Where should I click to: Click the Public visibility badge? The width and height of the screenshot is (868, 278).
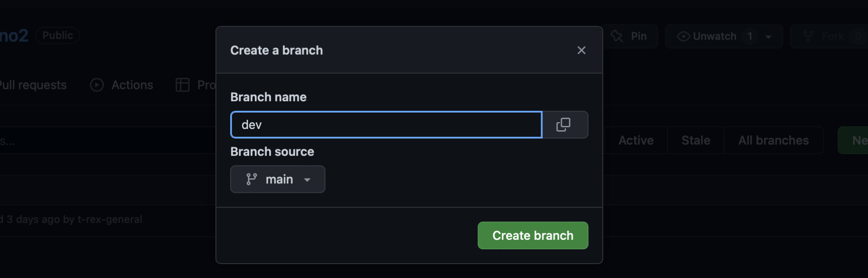pyautogui.click(x=58, y=35)
